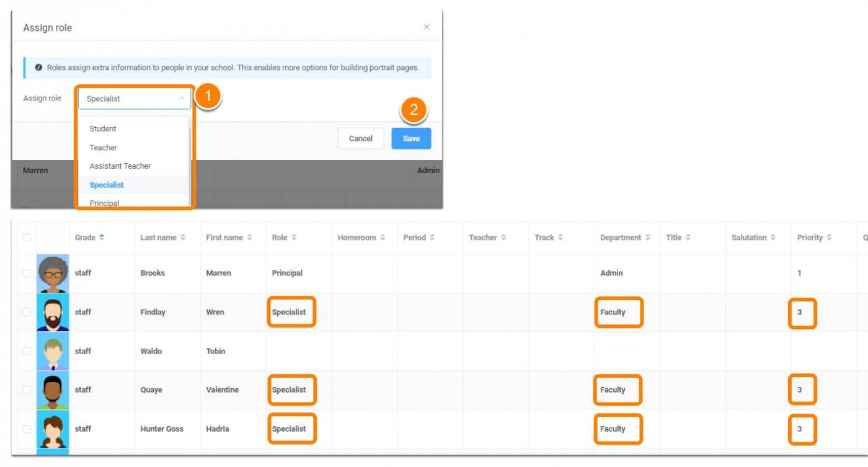The image size is (868, 467).
Task: Select Assistant Teacher in role list
Action: click(120, 166)
